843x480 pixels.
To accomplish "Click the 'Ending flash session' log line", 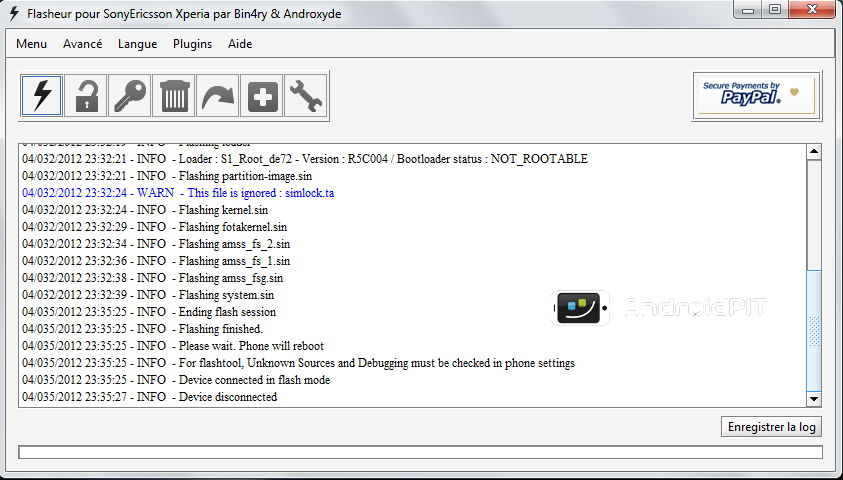I will 149,312.
